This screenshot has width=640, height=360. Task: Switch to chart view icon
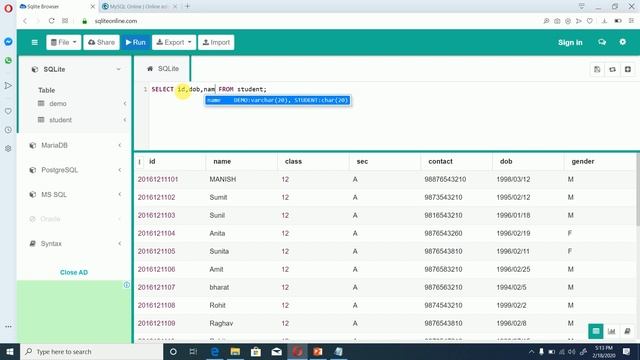pos(611,331)
